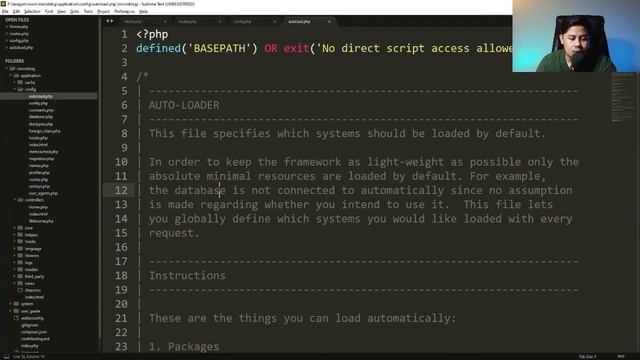Click the .htaccess file icon
Screen dimensions: 640x360
[x=20, y=290]
